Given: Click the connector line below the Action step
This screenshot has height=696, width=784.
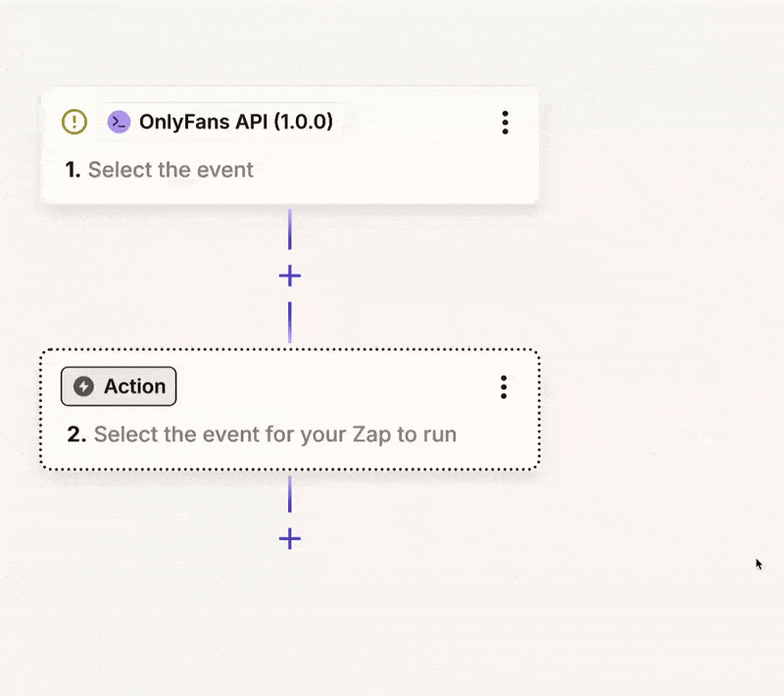Looking at the screenshot, I should tap(289, 494).
